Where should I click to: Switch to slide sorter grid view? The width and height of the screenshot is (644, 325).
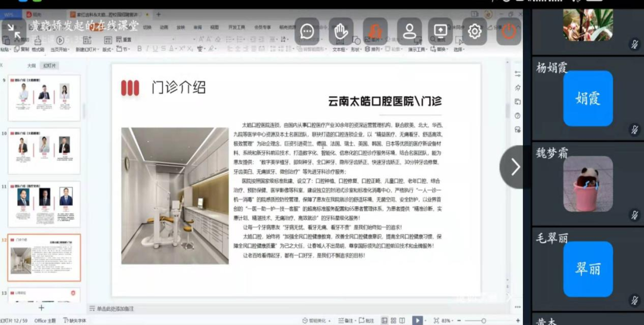point(394,320)
